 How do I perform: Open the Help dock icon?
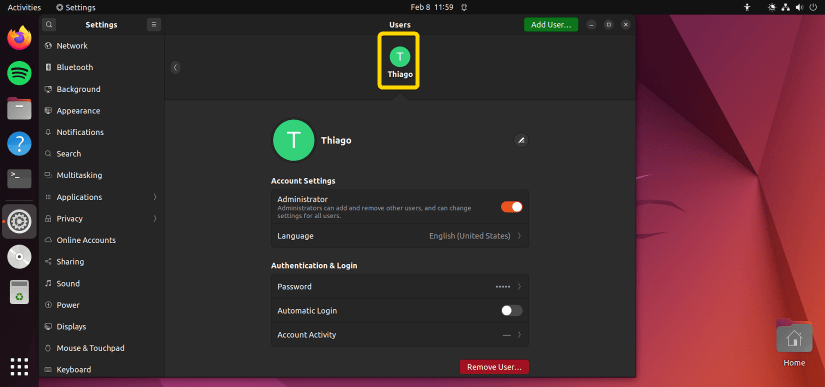pyautogui.click(x=19, y=144)
